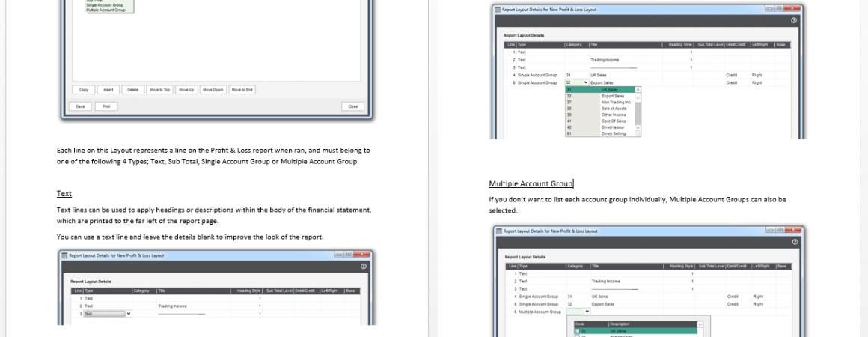Close the window in the Text section screenshot
This screenshot has width=868, height=337.
click(x=363, y=254)
